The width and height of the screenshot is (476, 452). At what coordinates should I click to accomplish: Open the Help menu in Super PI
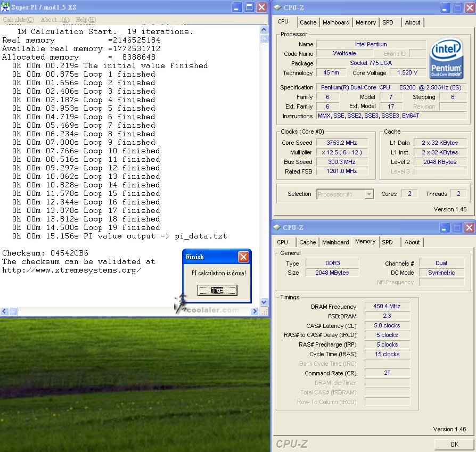[x=86, y=20]
